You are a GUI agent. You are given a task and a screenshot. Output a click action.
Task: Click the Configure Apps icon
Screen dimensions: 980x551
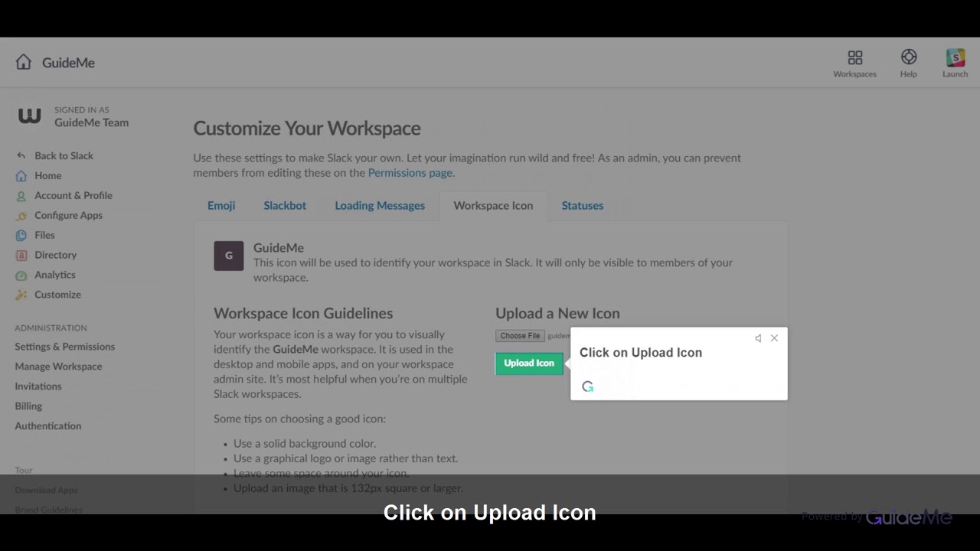[x=21, y=215]
